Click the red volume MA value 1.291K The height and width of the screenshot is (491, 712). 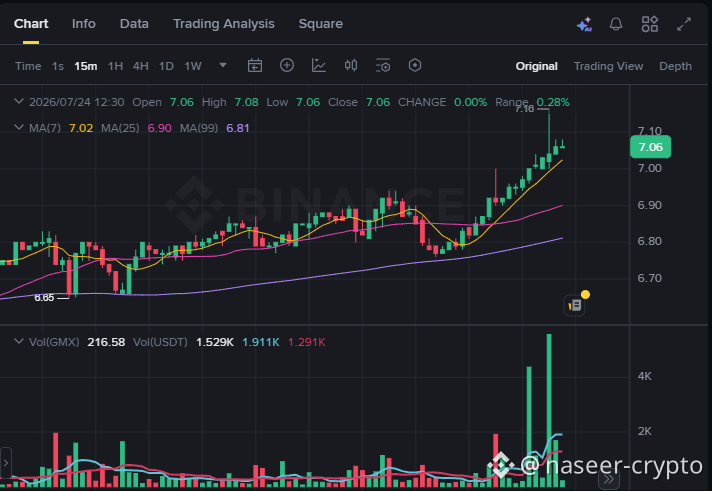(307, 342)
